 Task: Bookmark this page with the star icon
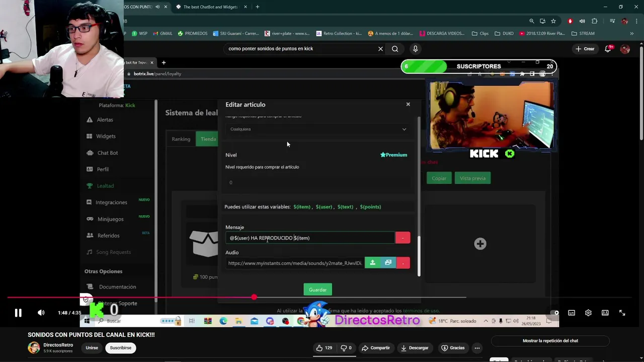[553, 21]
